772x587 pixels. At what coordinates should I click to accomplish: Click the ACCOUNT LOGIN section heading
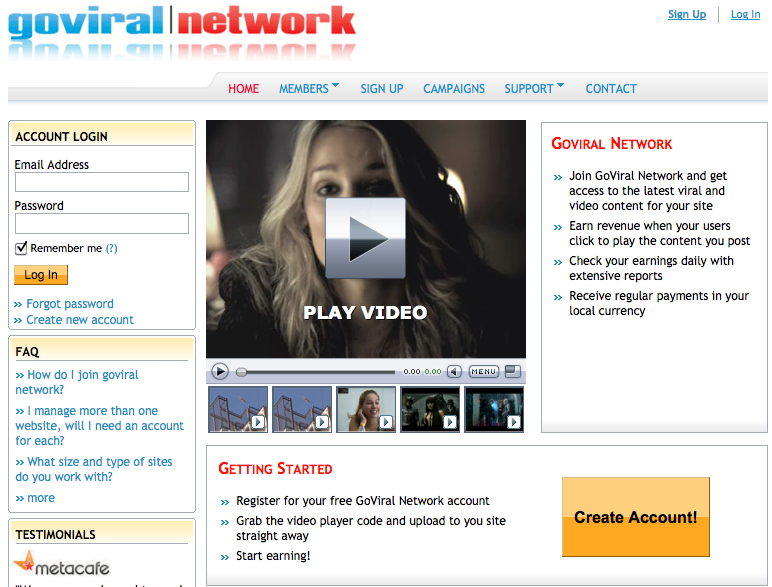point(61,136)
